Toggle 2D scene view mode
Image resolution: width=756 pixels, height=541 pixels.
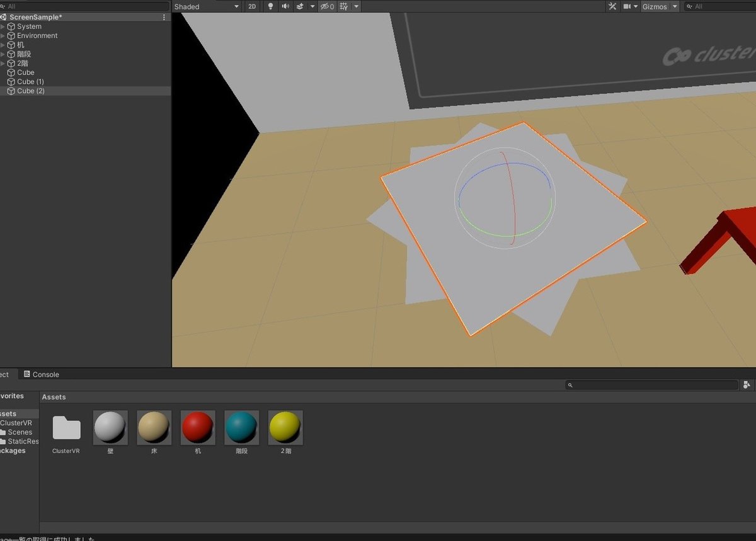(252, 6)
